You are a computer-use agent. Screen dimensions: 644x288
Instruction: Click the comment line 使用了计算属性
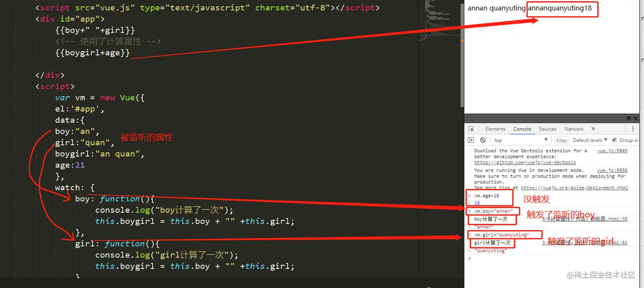coord(108,42)
